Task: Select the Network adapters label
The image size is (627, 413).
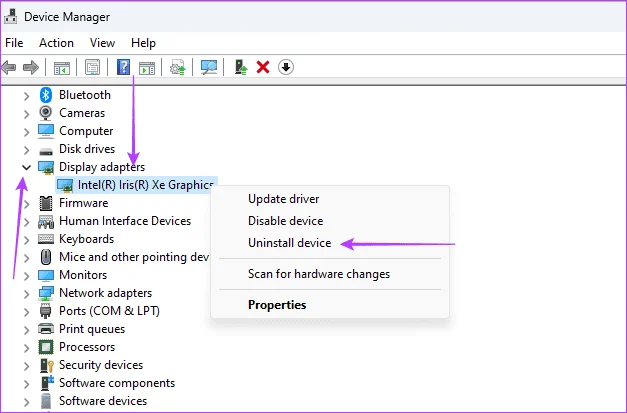Action: tap(106, 293)
